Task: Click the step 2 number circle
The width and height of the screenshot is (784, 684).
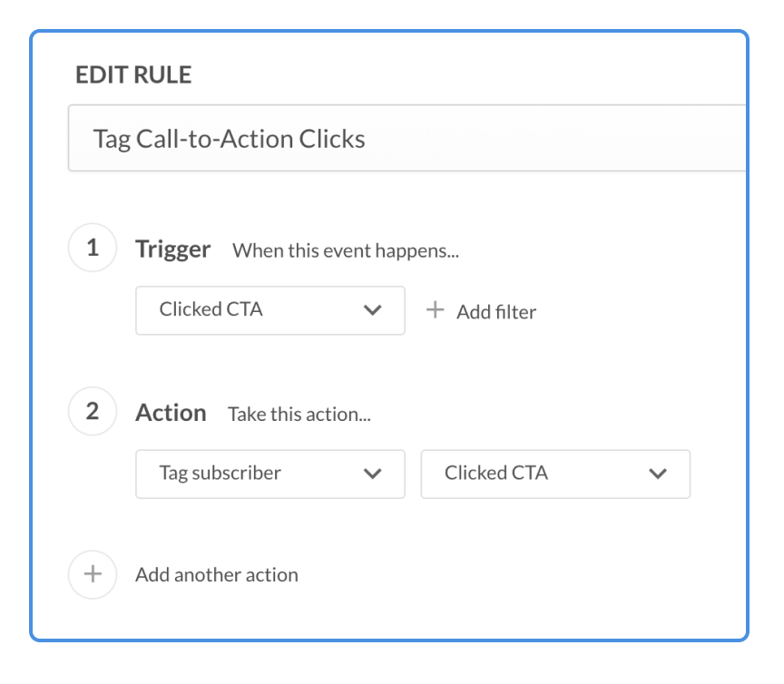Action: tap(93, 411)
